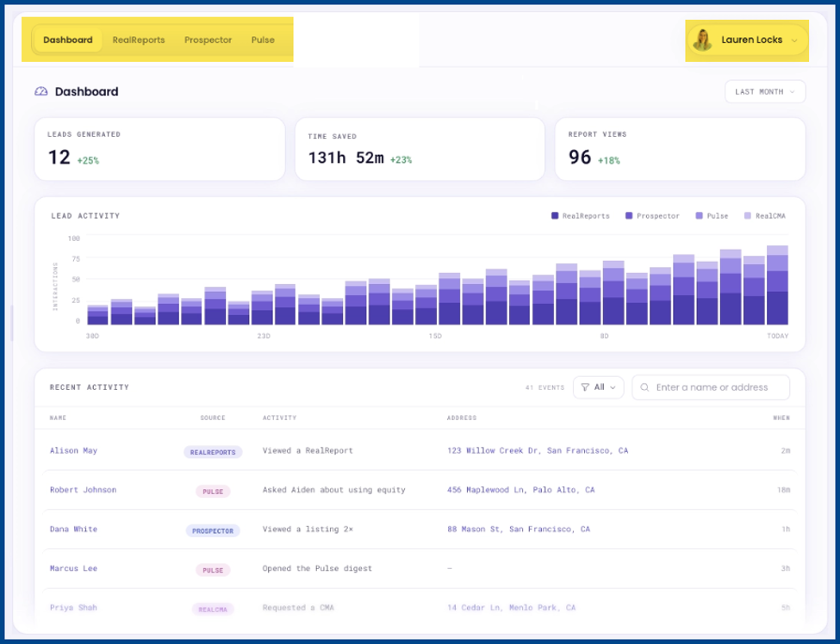The height and width of the screenshot is (644, 840).
Task: Switch to the RealReports tab
Action: [x=139, y=40]
